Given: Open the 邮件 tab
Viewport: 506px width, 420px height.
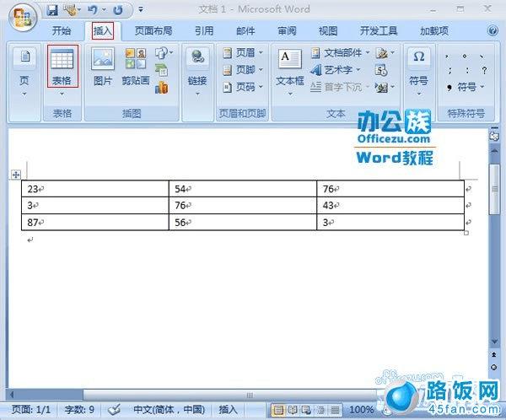Looking at the screenshot, I should pyautogui.click(x=245, y=31).
